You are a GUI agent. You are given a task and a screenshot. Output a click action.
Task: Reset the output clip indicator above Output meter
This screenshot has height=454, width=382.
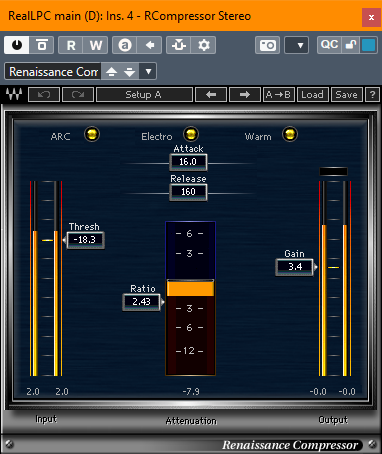(333, 171)
